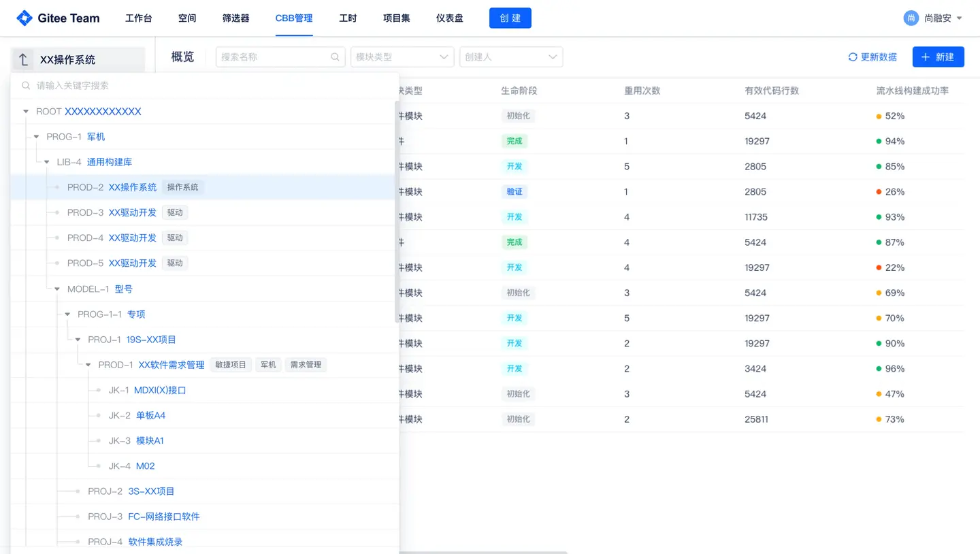Click the blue 创建 button

pos(510,18)
